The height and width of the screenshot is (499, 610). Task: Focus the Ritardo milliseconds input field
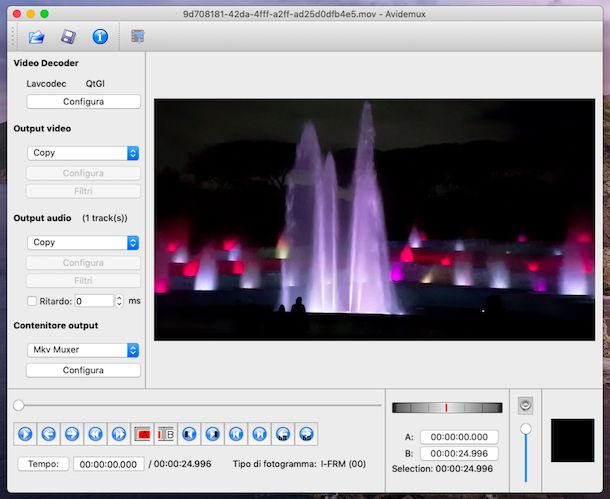[x=95, y=301]
